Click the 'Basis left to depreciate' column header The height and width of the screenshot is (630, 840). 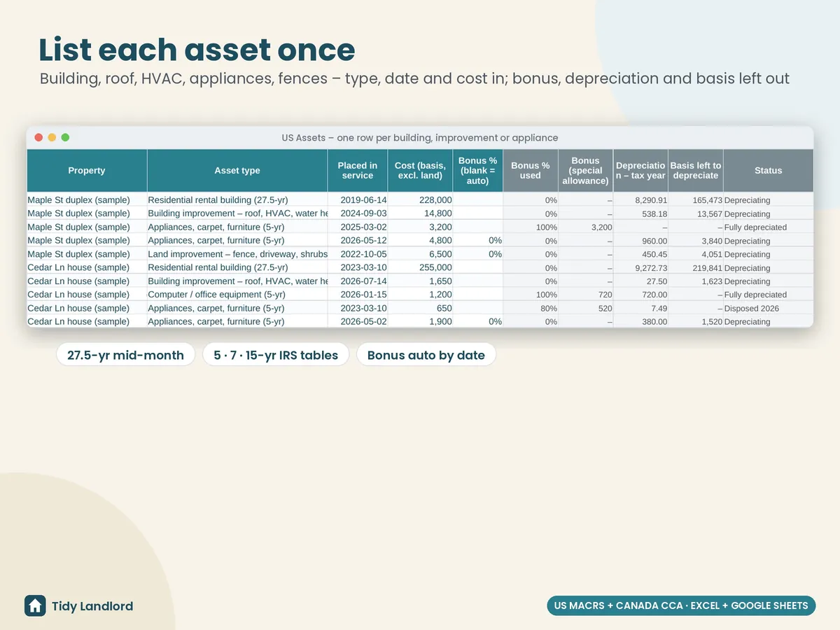[696, 171]
